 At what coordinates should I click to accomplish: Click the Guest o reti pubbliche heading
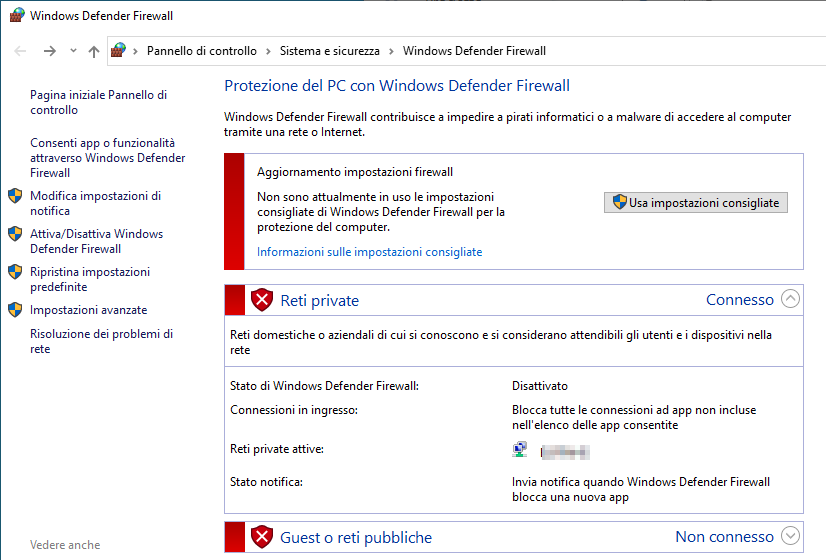pyautogui.click(x=356, y=537)
